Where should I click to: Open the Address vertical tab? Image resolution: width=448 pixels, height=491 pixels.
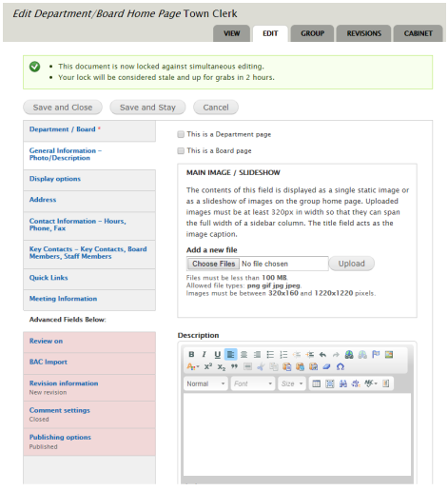pyautogui.click(x=89, y=201)
